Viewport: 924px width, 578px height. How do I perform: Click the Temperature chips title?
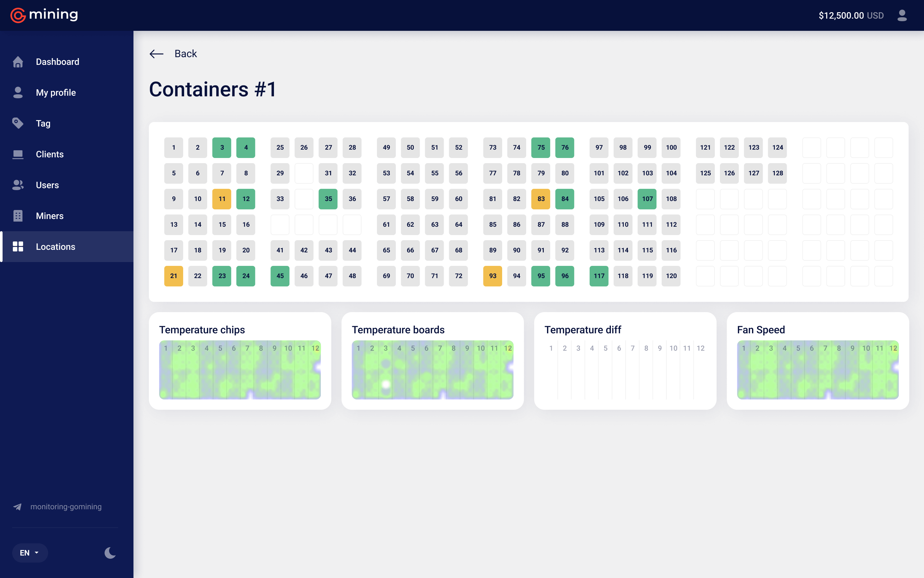[202, 329]
